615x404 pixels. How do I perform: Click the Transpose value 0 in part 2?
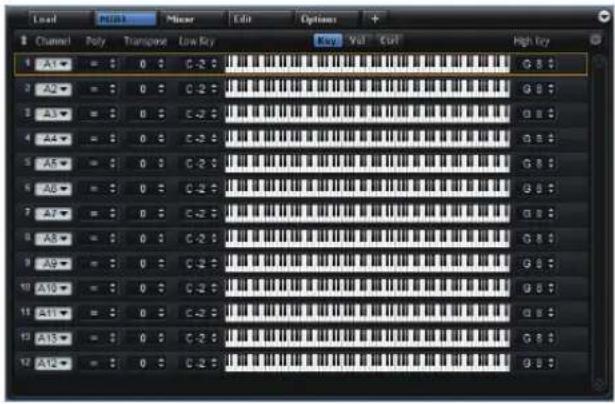tap(143, 89)
